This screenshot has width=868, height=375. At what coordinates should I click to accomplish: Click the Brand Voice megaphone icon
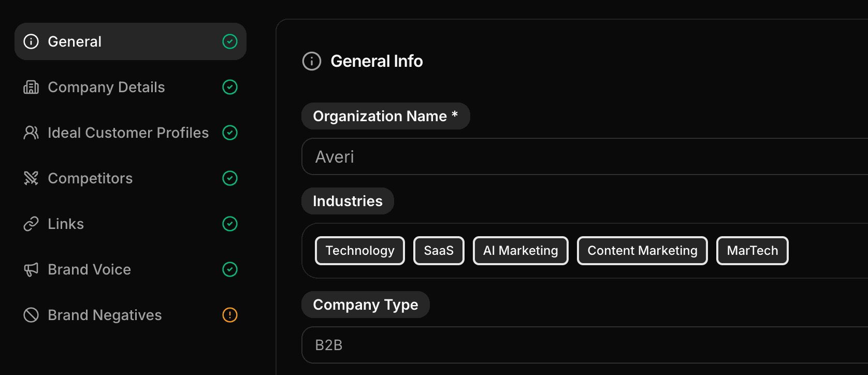[31, 269]
